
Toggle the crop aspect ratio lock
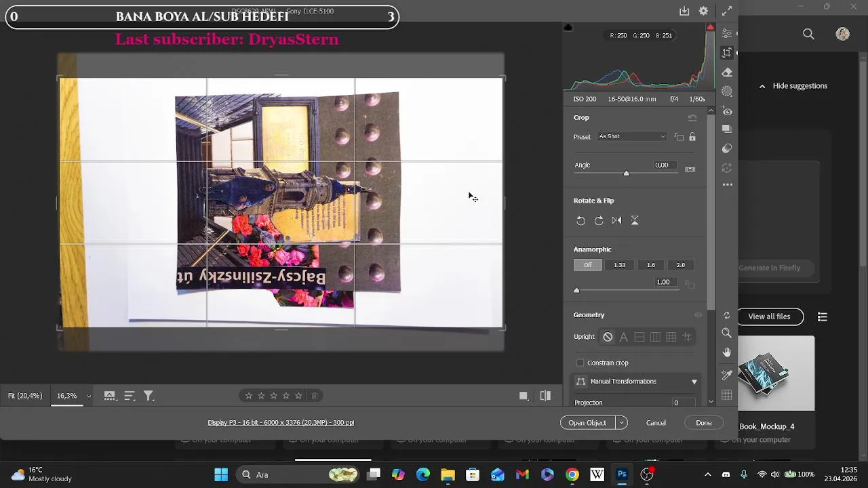click(x=692, y=137)
